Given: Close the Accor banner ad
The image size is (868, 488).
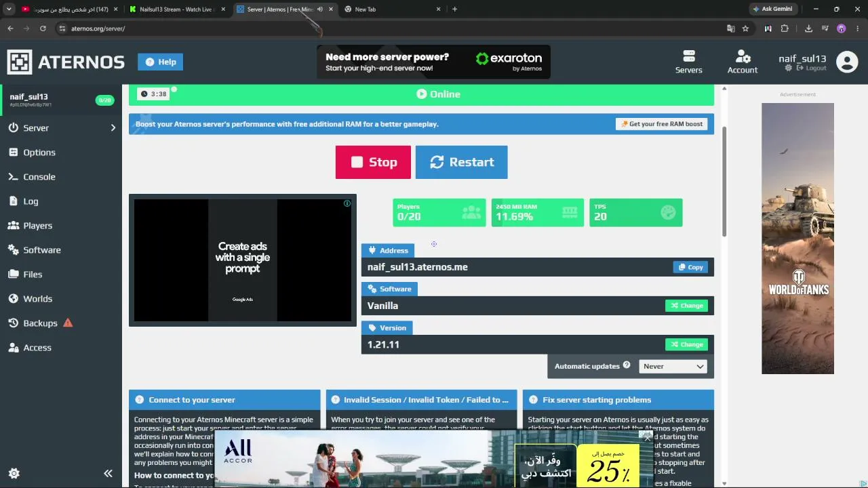Looking at the screenshot, I should point(648,437).
